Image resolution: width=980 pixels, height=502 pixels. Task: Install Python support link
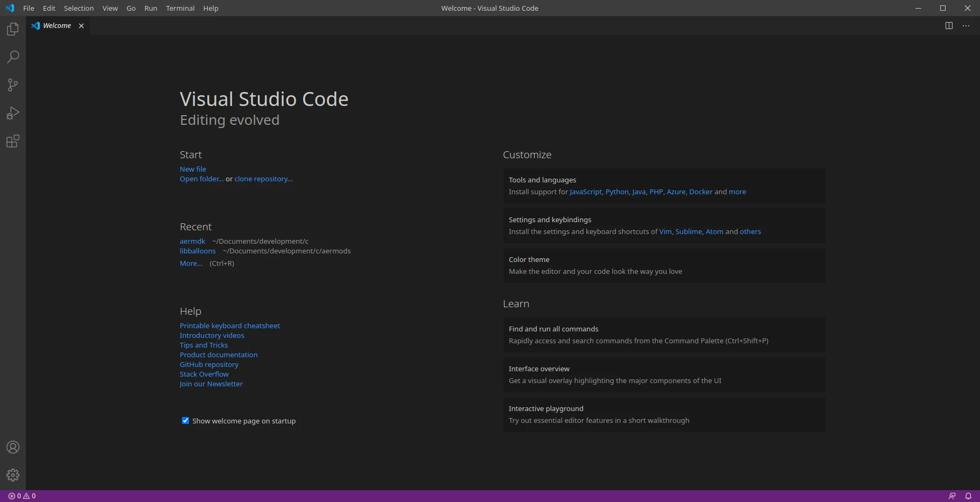click(x=617, y=192)
